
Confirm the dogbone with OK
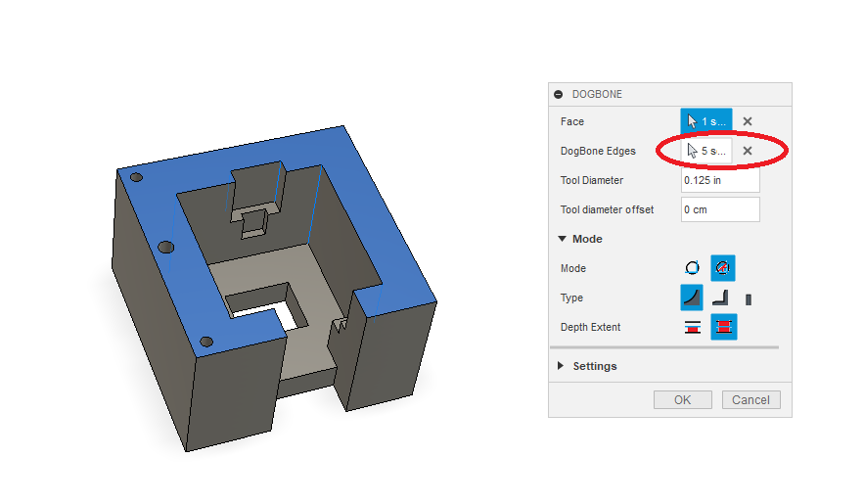[683, 400]
